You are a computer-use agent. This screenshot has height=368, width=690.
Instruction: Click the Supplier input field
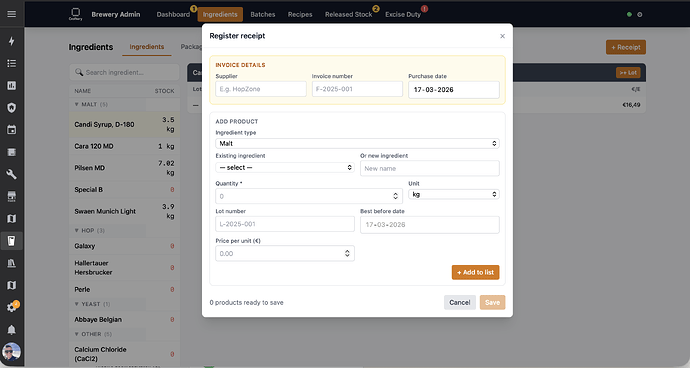[x=261, y=89]
